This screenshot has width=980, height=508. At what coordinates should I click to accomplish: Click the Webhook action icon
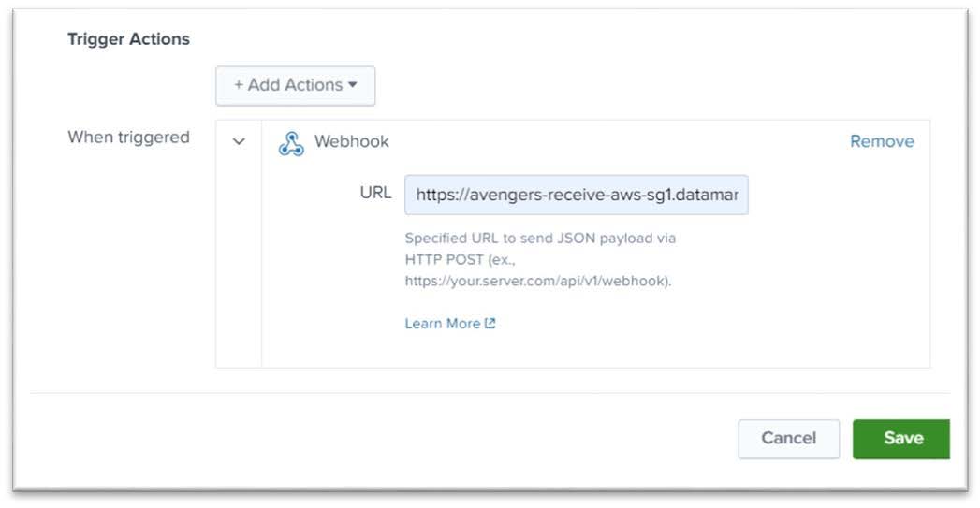(291, 144)
